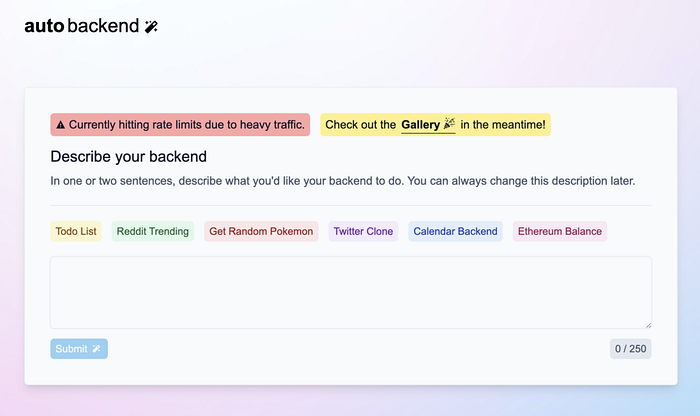
Task: Click the yellow Check out the Gallery banner
Action: click(435, 125)
